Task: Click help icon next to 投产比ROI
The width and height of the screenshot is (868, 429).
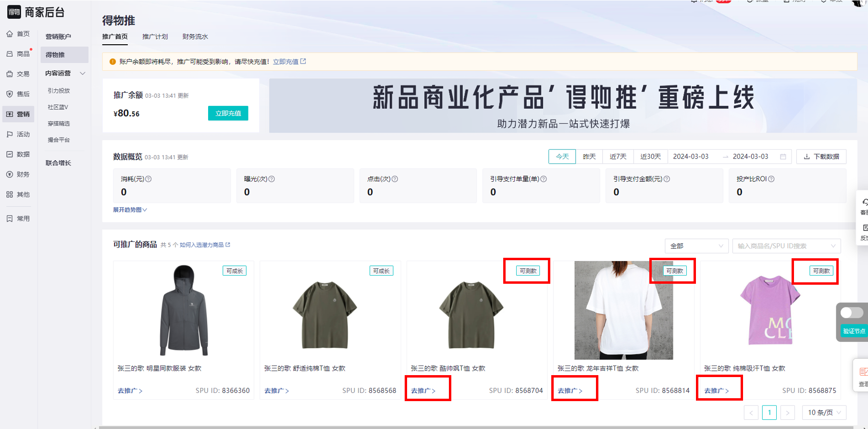Action: point(771,179)
